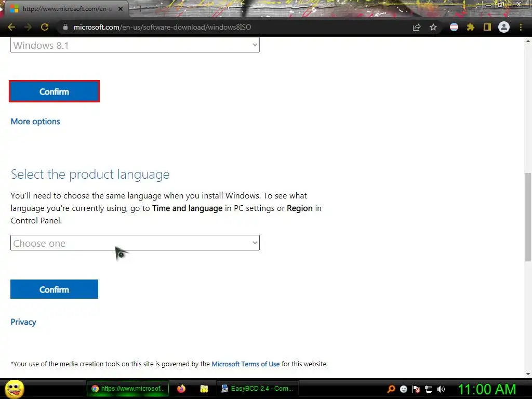Click the forward navigation arrow
The image size is (532, 399).
pyautogui.click(x=28, y=27)
